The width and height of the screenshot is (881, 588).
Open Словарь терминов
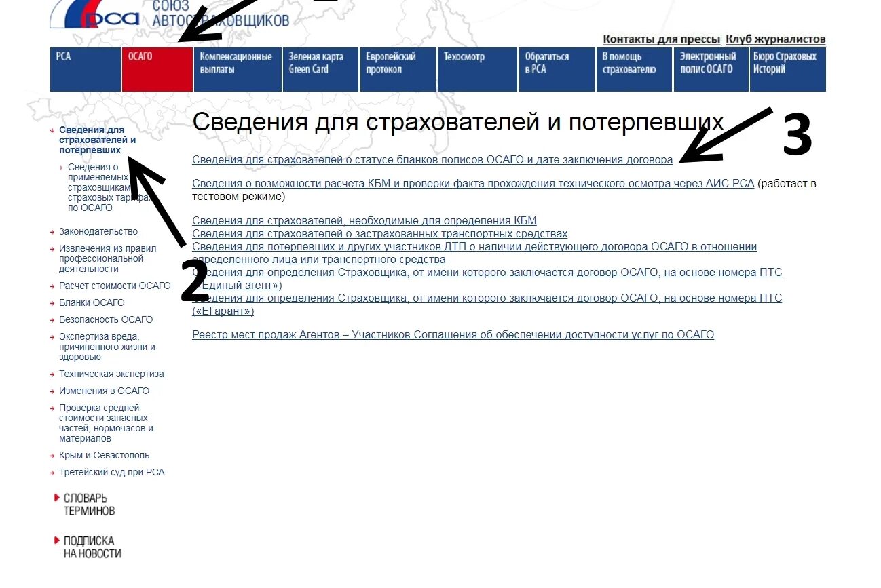89,505
